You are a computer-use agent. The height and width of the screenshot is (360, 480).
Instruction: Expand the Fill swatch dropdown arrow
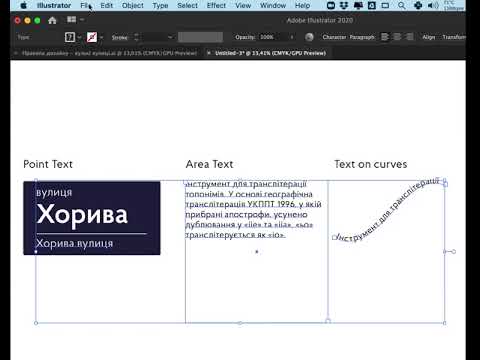[79, 37]
